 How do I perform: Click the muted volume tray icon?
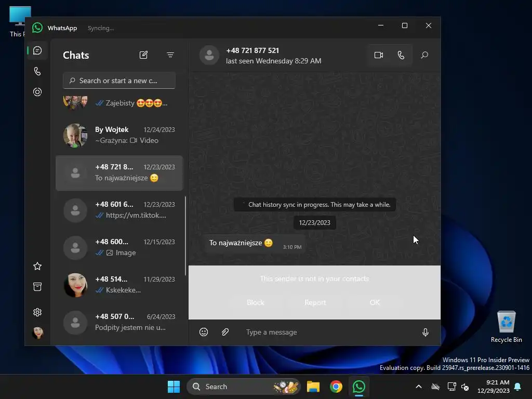click(465, 387)
